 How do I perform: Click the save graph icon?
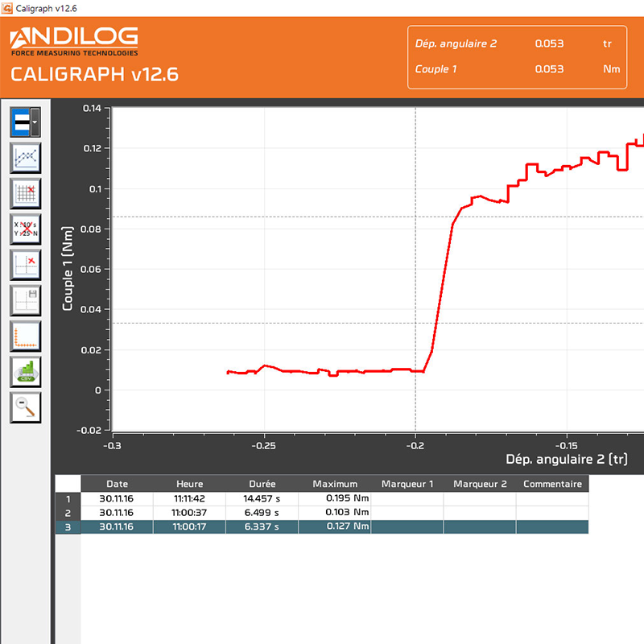tap(25, 300)
